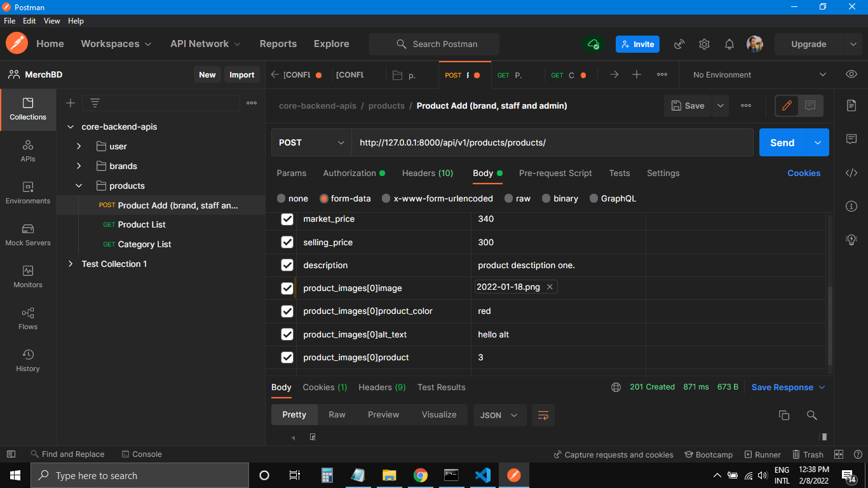Open the Workspaces menu
Image resolution: width=868 pixels, height=488 pixels.
[116, 44]
